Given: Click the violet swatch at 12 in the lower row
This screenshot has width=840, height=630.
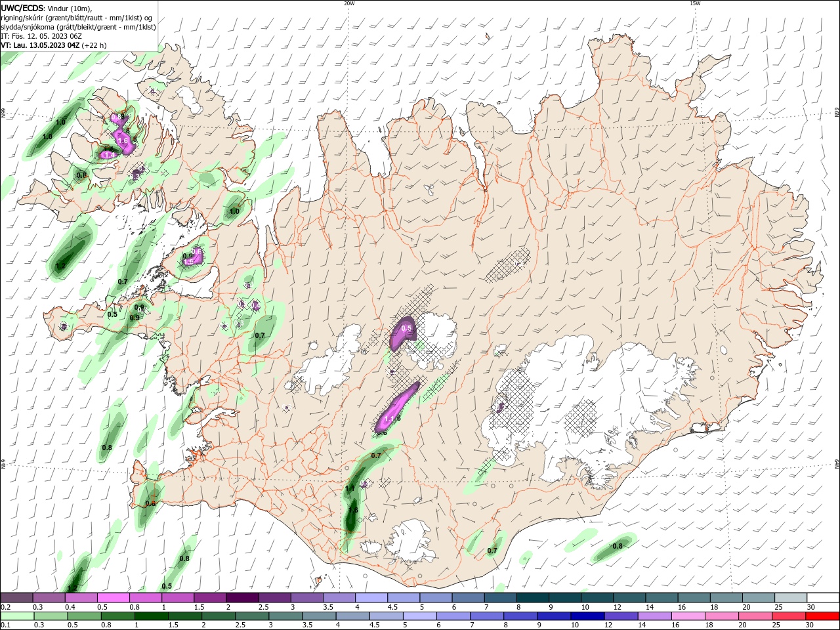Looking at the screenshot, I should [620, 616].
